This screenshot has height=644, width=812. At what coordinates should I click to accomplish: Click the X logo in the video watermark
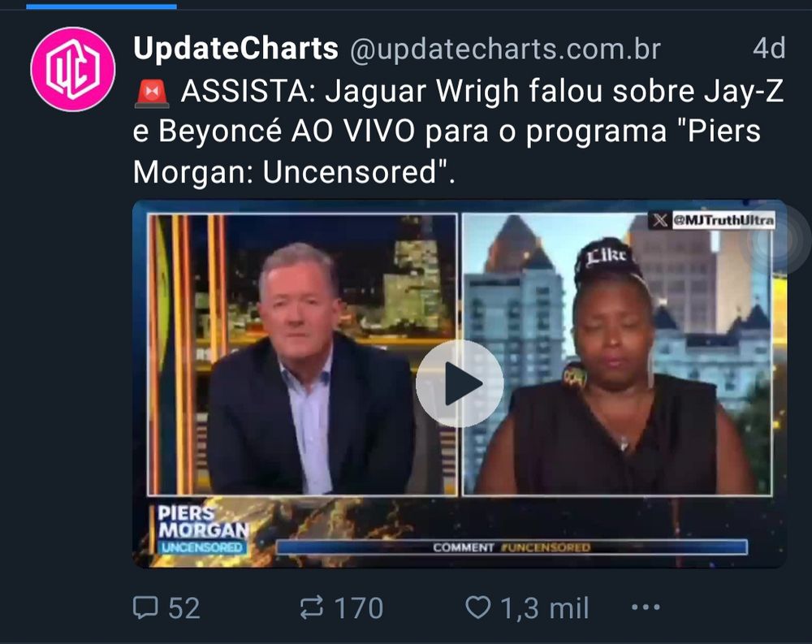point(659,220)
